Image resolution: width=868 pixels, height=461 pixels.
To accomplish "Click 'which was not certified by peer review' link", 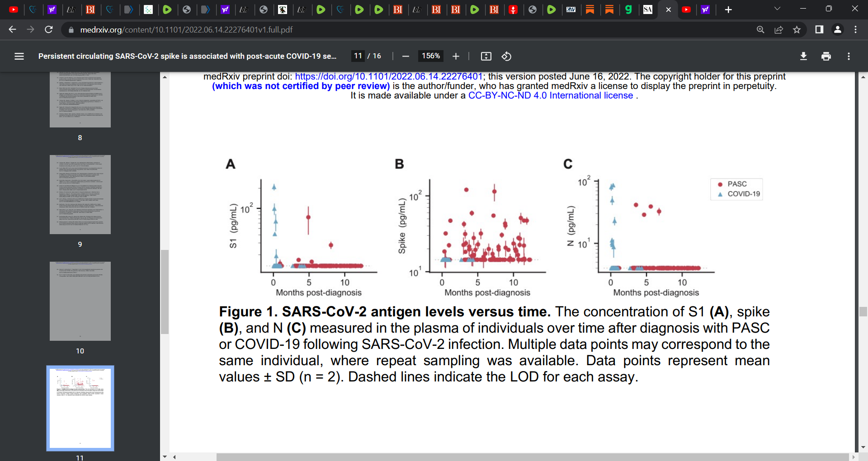I will point(301,86).
